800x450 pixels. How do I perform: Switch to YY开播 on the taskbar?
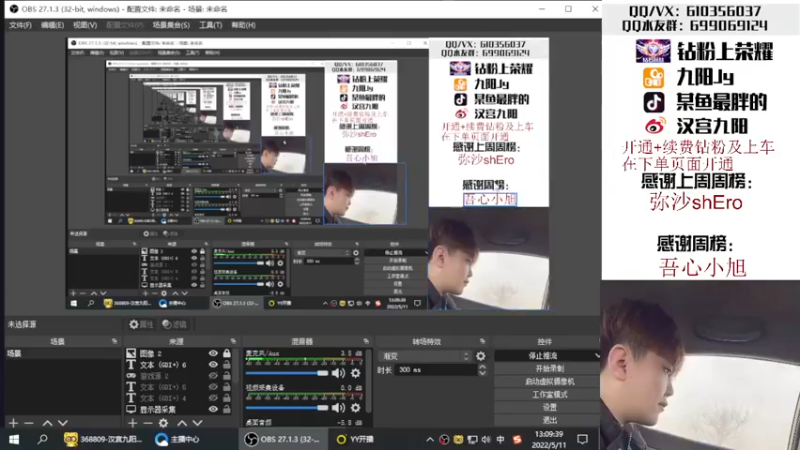click(x=356, y=439)
